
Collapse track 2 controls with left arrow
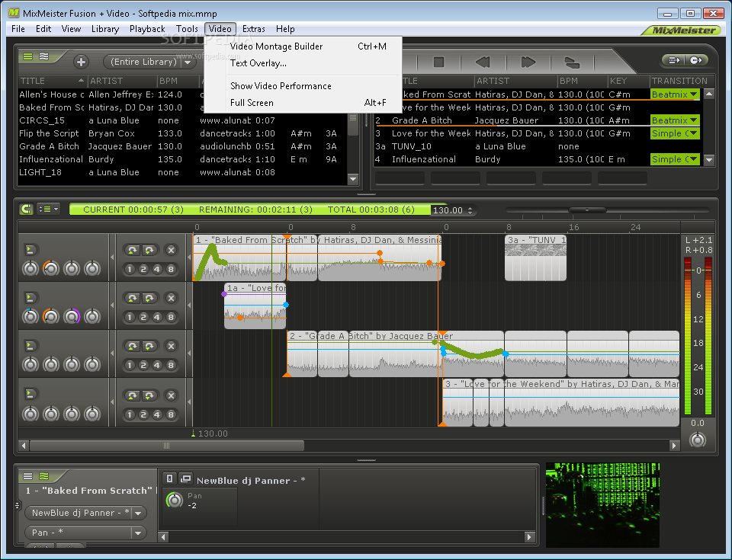tap(112, 306)
